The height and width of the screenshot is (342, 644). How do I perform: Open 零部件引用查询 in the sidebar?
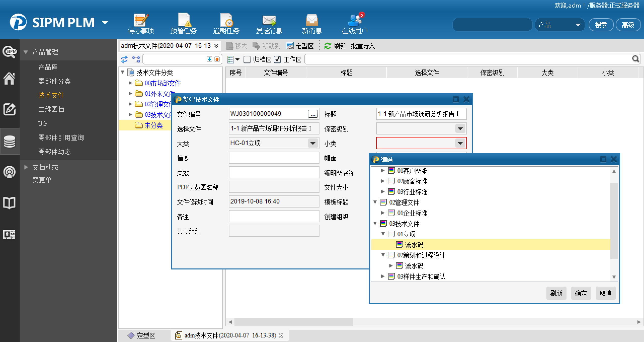(61, 138)
